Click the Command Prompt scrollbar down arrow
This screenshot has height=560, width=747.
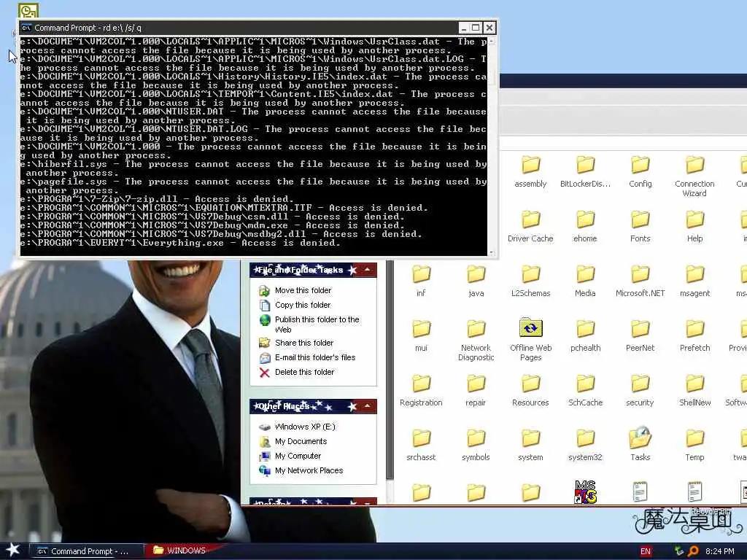[x=491, y=253]
